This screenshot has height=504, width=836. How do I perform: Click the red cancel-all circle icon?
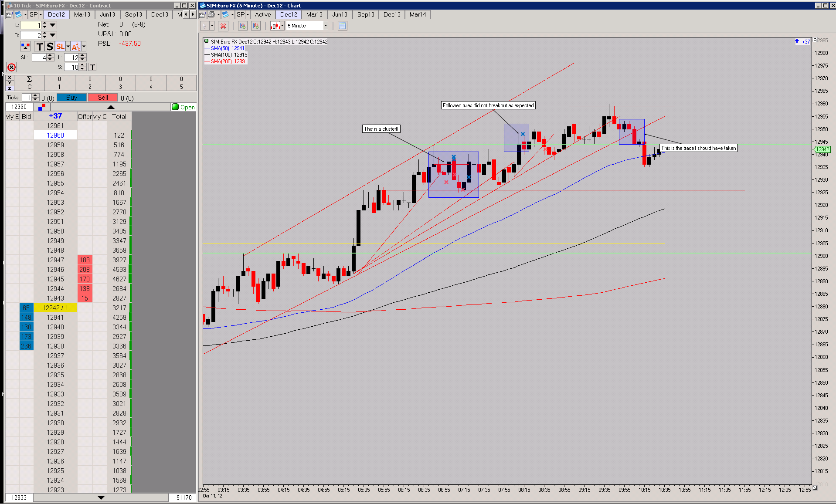pos(12,67)
